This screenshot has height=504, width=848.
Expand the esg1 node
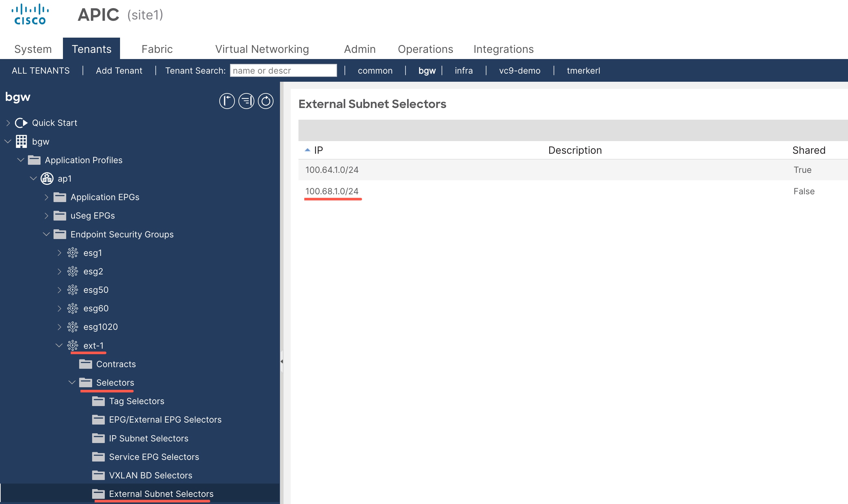point(59,253)
